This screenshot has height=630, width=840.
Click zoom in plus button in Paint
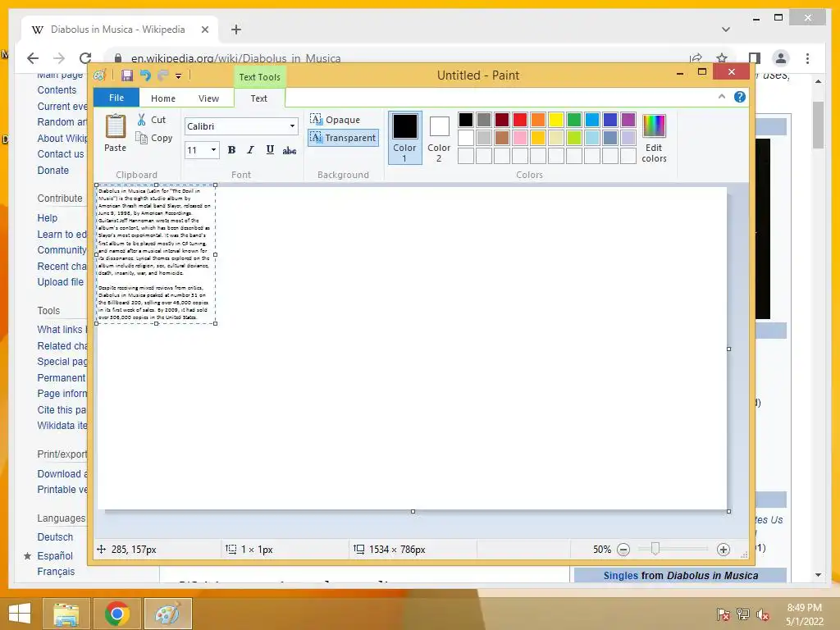(x=724, y=549)
